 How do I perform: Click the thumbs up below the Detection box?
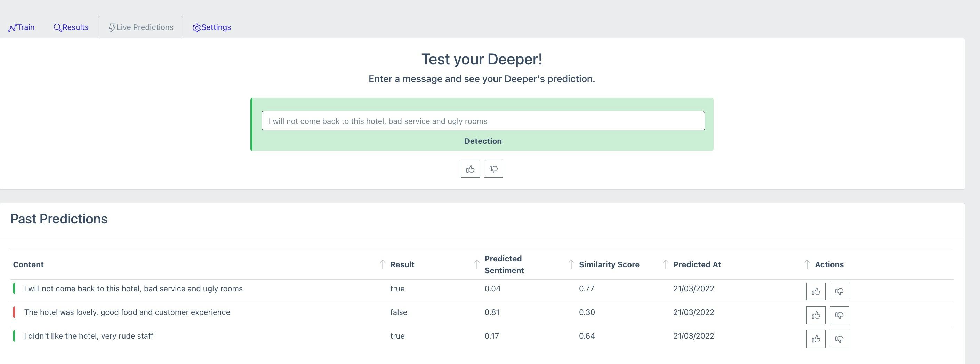pos(470,169)
